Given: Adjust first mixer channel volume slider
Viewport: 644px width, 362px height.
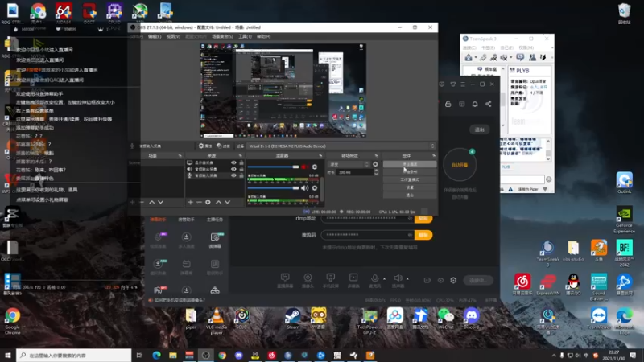Looking at the screenshot, I should coord(273,167).
